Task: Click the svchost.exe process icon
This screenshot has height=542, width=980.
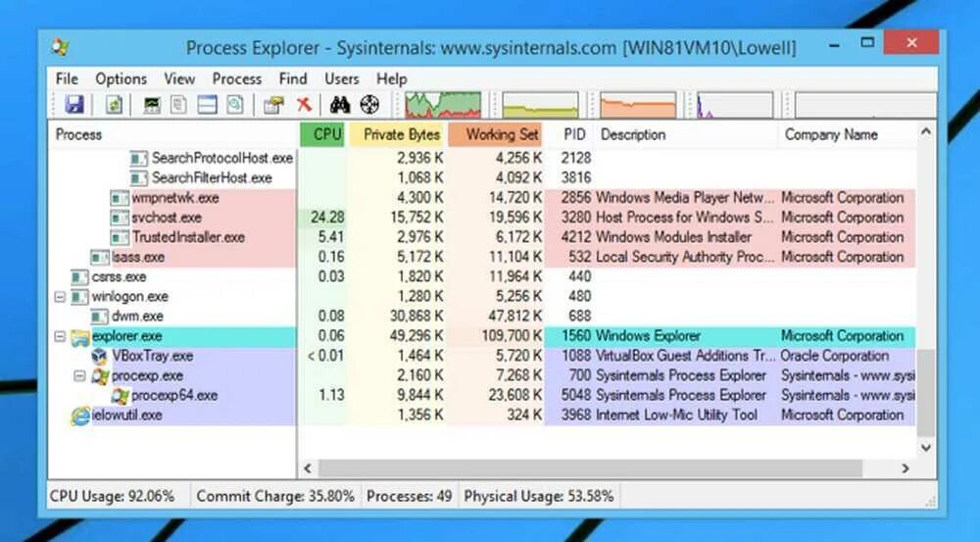Action: [120, 218]
